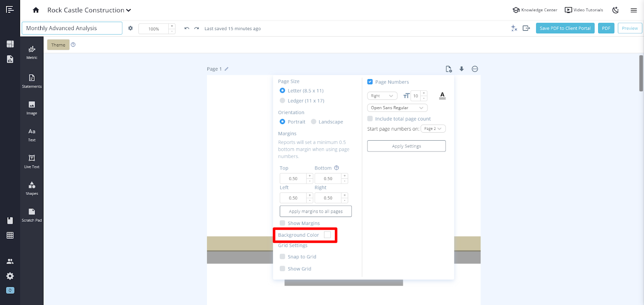Screen dimensions: 644x305
Task: Open the Start page numbers on dropdown
Action: coord(433,129)
